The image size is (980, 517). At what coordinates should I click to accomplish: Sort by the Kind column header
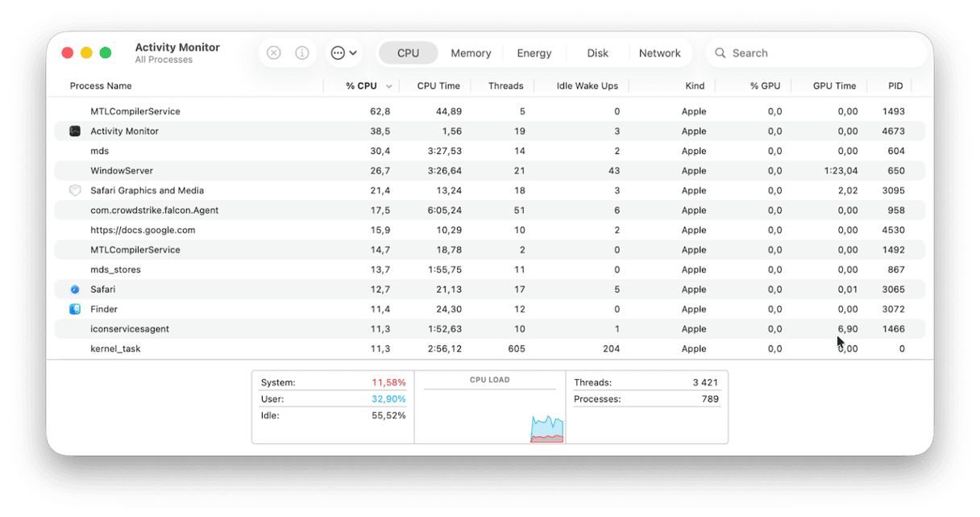click(695, 86)
